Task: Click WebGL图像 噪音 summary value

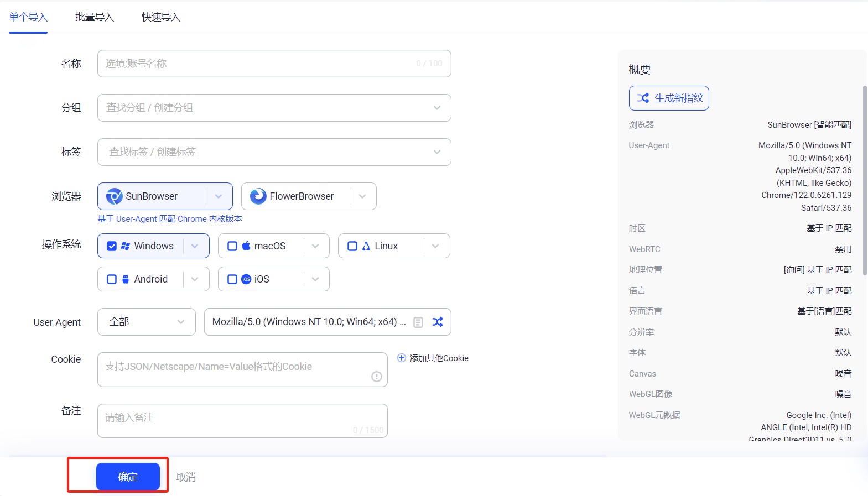Action: pyautogui.click(x=843, y=394)
